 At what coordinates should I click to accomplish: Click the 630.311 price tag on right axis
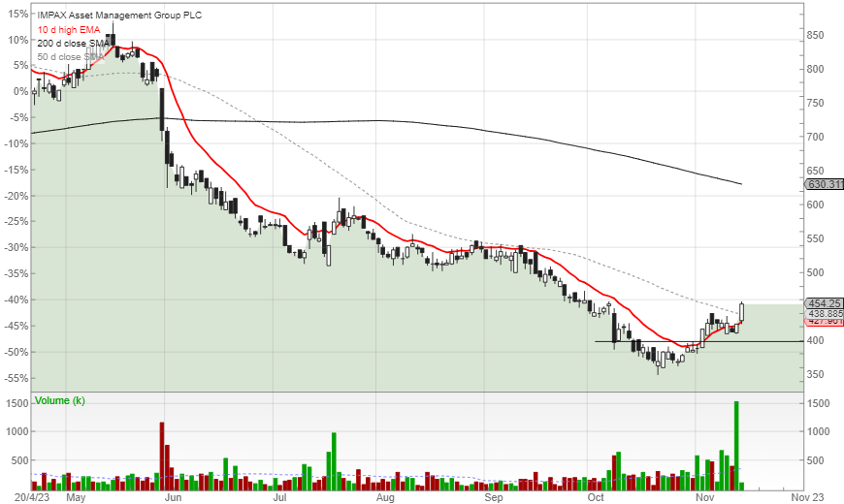[825, 184]
